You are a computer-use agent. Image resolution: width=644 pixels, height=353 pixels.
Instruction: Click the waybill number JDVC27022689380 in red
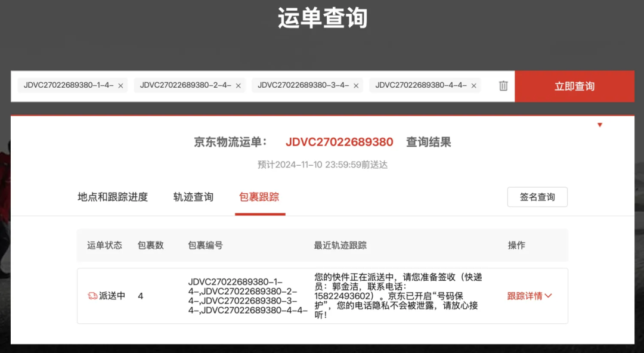pyautogui.click(x=340, y=142)
